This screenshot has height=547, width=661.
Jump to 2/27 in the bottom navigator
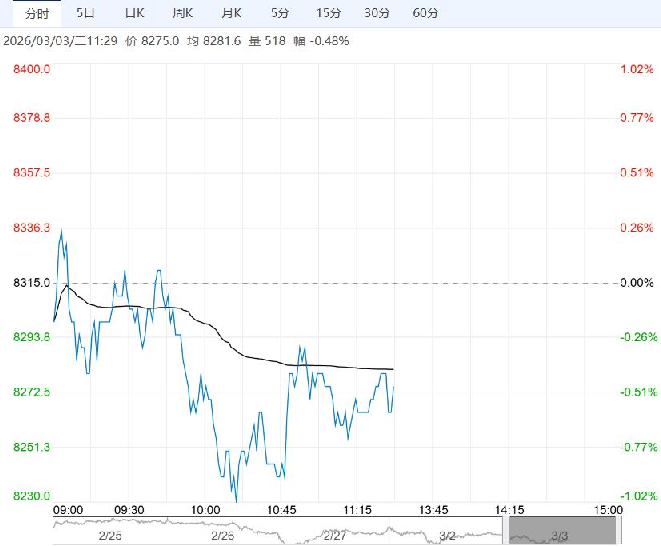point(333,535)
